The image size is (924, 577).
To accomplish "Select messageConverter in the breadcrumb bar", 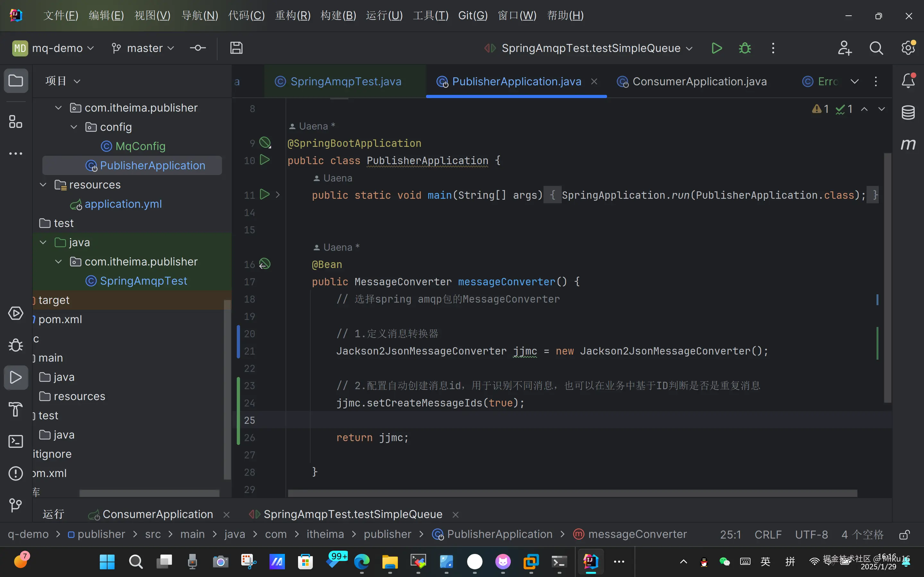I will coord(637,534).
